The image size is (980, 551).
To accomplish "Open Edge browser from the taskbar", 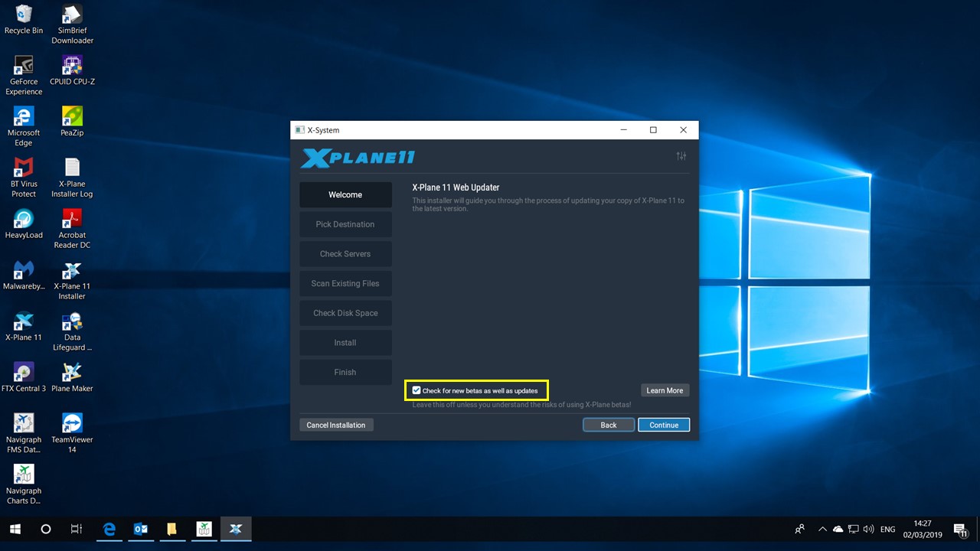I will tap(109, 529).
